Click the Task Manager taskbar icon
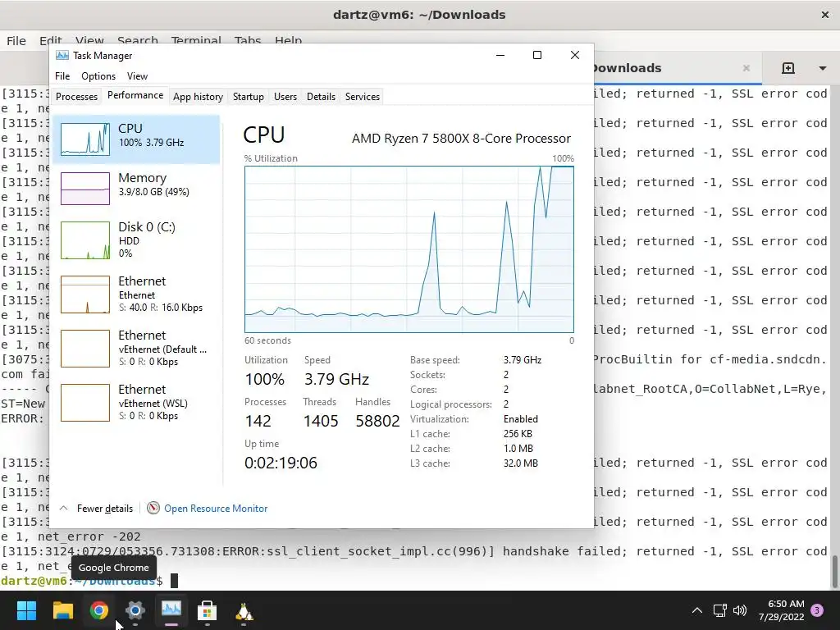The height and width of the screenshot is (630, 840). tap(171, 609)
